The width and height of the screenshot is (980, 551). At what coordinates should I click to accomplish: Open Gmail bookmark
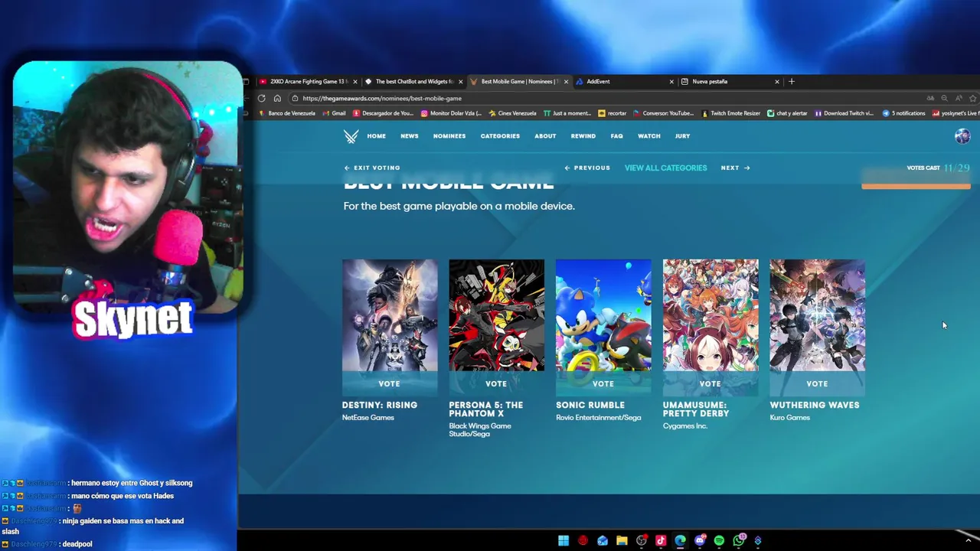334,113
